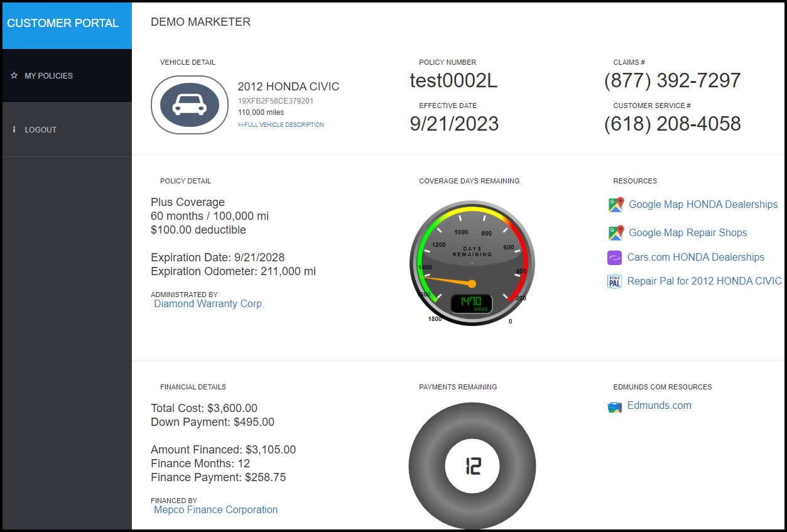Click the 2012 HONDA CIVIC title
The image size is (787, 532).
288,87
